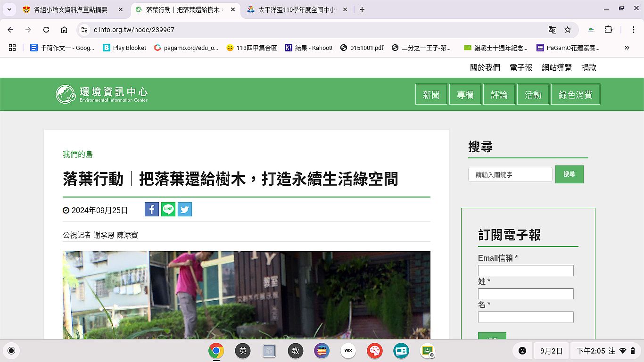This screenshot has height=362, width=644.
Task: Open Chrome from the shelf
Action: (216, 351)
